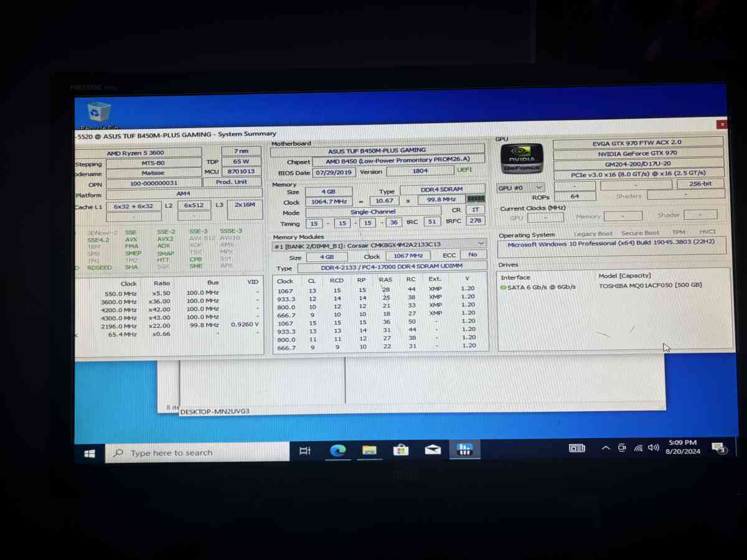
Task: Click the TPM status indicator
Action: [678, 231]
